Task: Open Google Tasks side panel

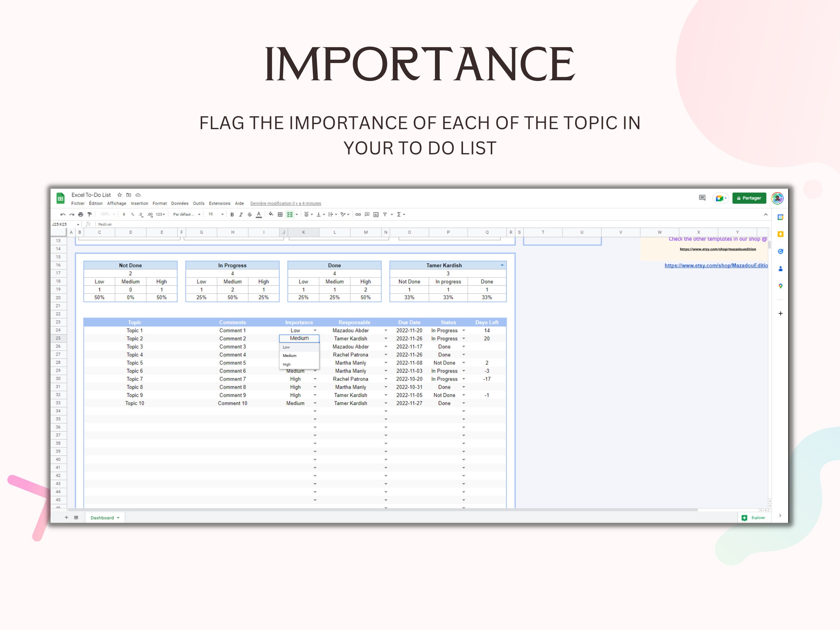Action: pyautogui.click(x=780, y=251)
